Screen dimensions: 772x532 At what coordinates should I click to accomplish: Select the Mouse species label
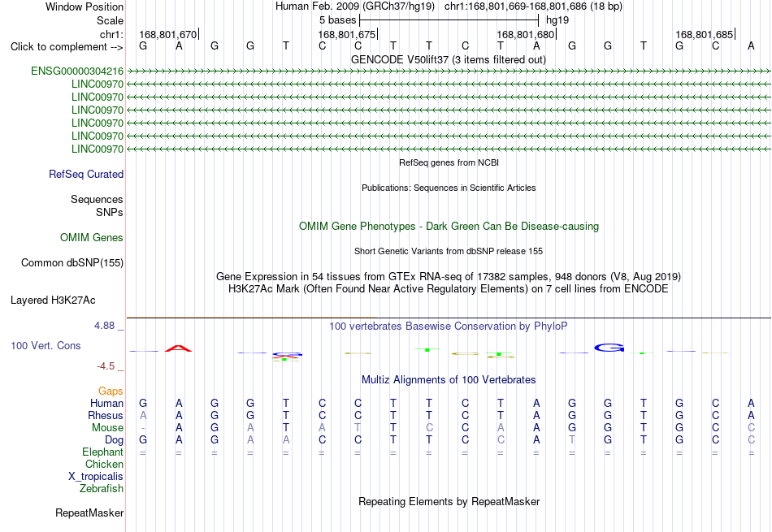107,428
